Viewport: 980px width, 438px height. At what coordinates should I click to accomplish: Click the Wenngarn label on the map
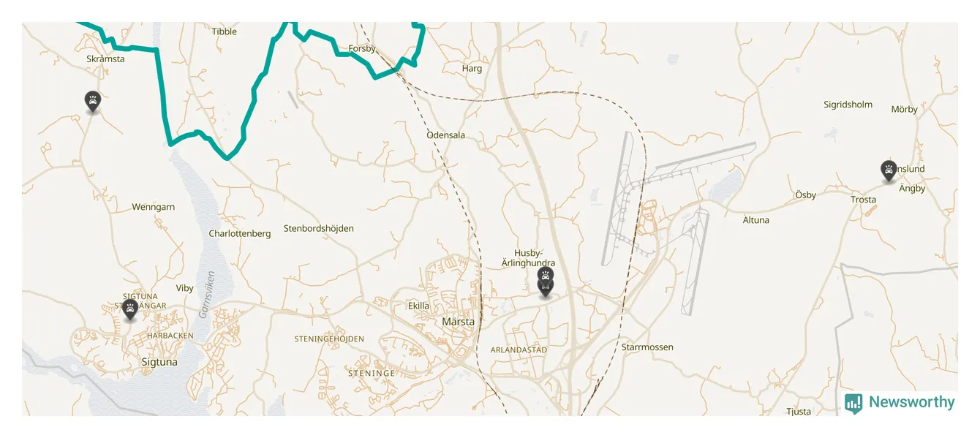click(154, 207)
